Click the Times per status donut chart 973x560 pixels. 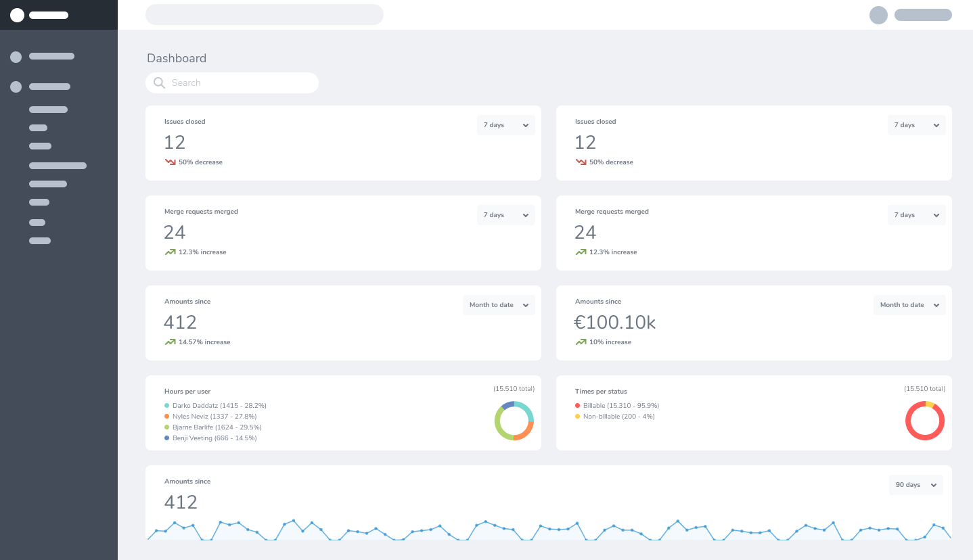pyautogui.click(x=925, y=420)
